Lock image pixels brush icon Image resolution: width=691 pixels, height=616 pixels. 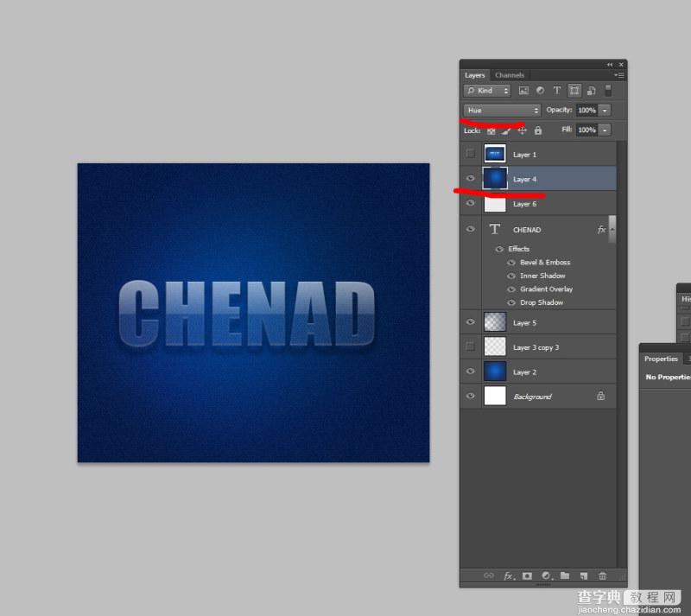(x=506, y=131)
